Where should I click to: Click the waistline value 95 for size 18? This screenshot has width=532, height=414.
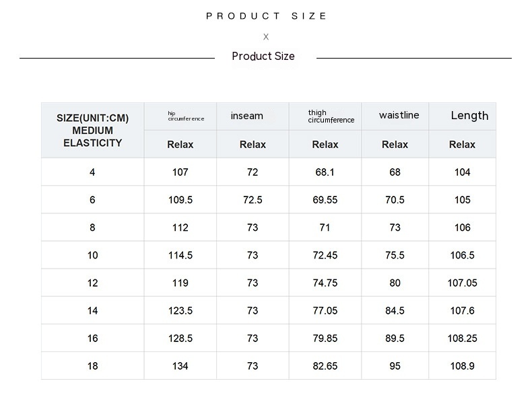tap(395, 366)
